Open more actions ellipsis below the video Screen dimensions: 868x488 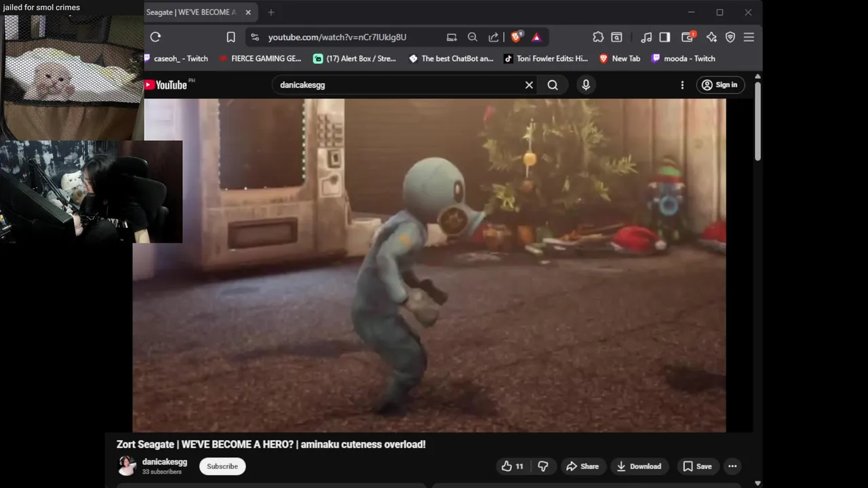732,466
